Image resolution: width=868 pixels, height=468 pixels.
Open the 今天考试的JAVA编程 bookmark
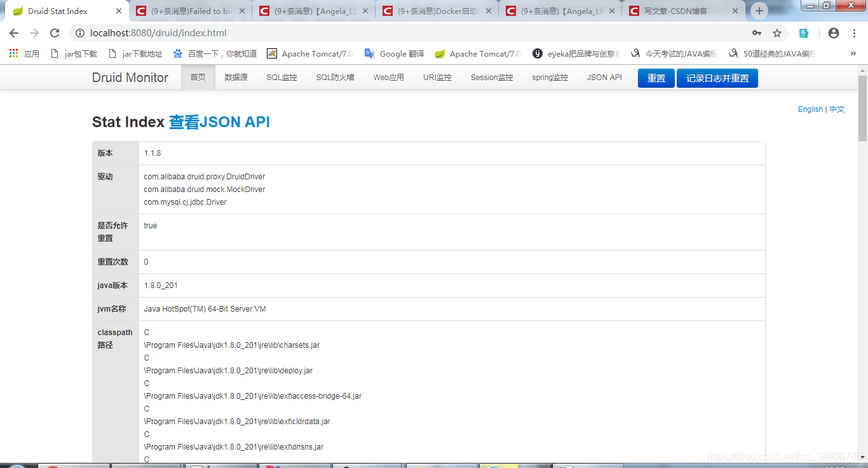[x=674, y=54]
